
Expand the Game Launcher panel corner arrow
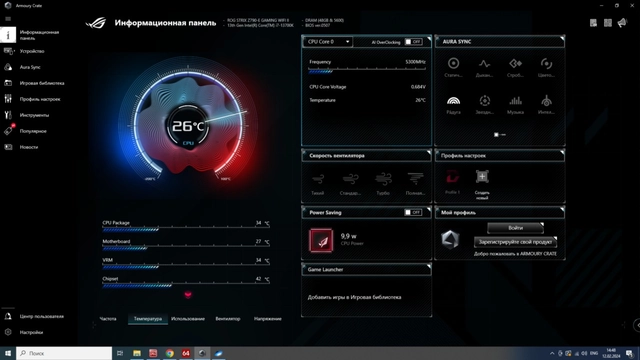click(x=429, y=267)
